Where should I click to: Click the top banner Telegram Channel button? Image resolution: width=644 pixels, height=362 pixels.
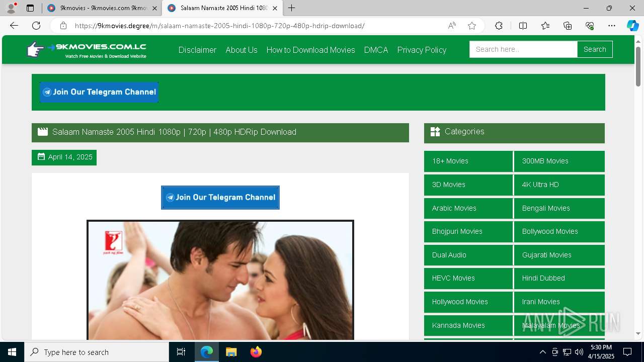[99, 92]
